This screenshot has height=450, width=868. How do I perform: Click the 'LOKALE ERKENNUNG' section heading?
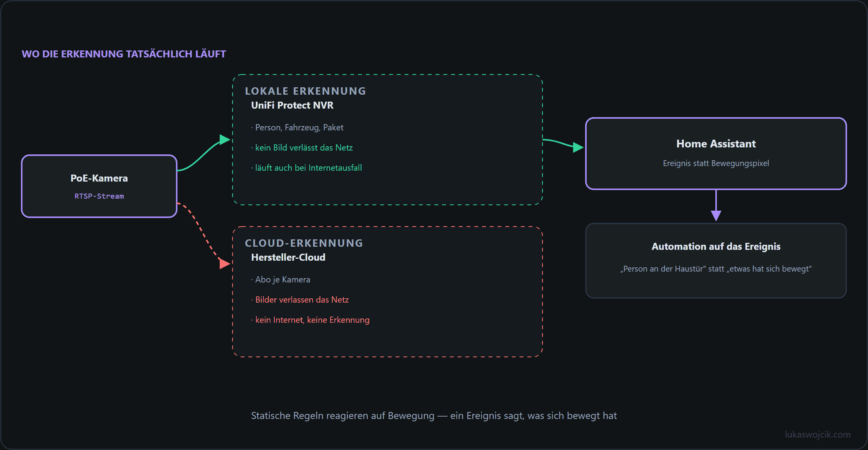coord(305,91)
